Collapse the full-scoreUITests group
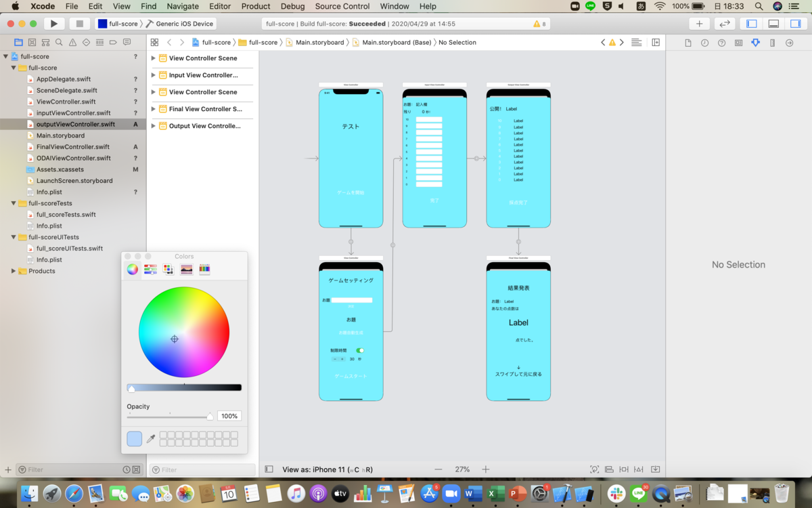 (14, 237)
